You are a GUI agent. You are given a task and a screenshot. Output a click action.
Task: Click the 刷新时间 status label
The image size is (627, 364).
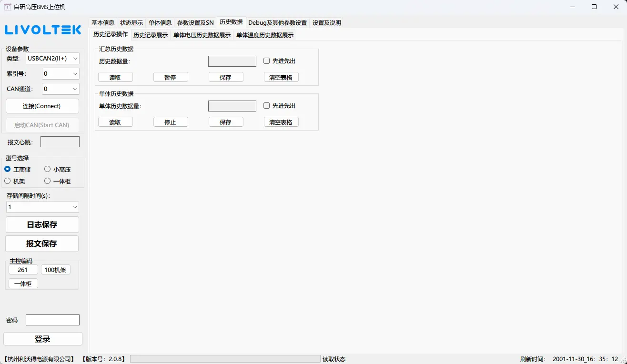[532, 359]
